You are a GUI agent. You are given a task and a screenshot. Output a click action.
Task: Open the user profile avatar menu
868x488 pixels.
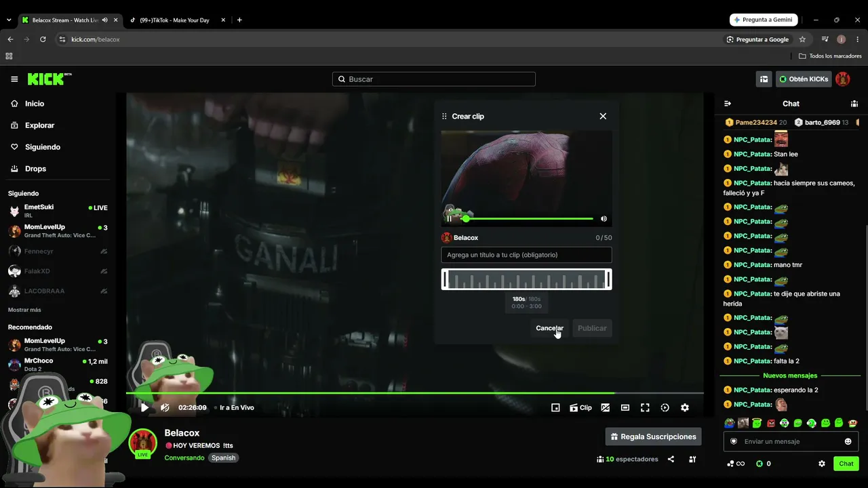(x=842, y=79)
